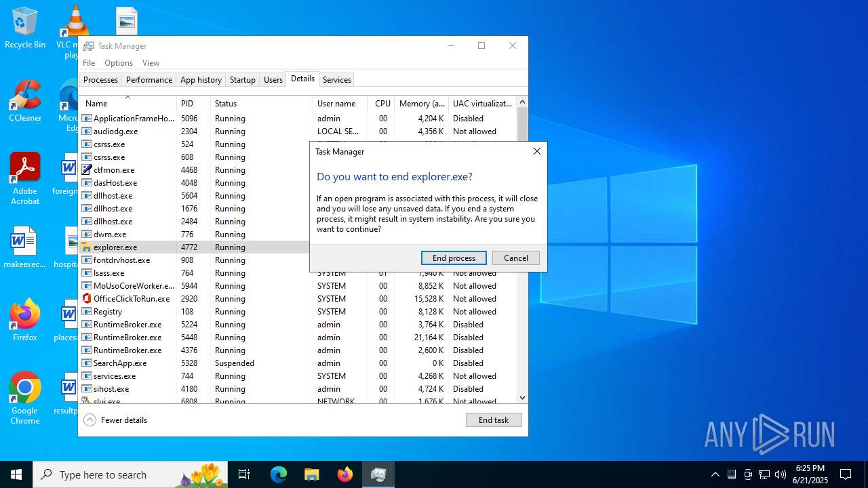
Task: Select the Registry process icon
Action: (87, 312)
